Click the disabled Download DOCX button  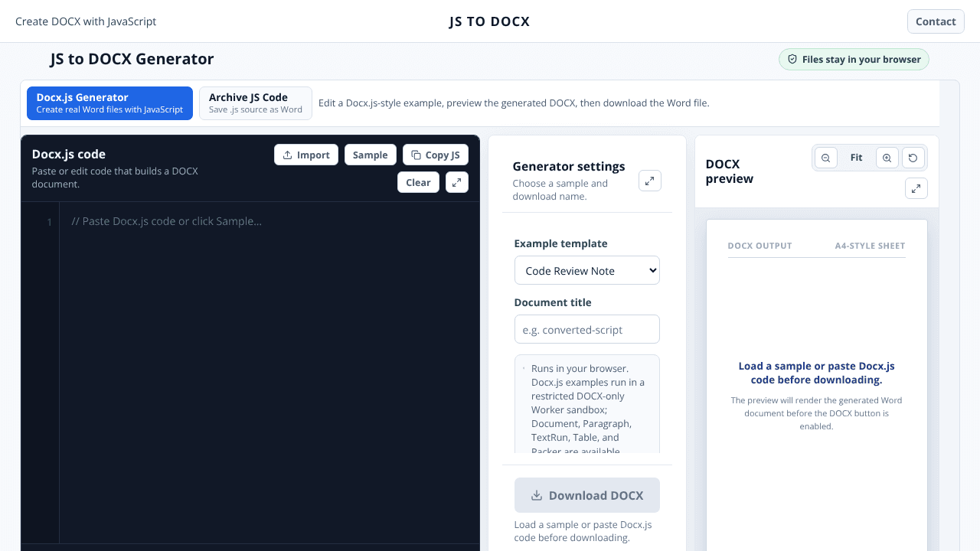pyautogui.click(x=587, y=495)
